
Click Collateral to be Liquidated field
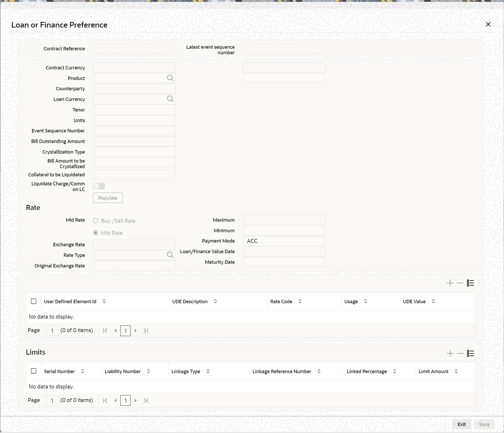coord(134,175)
